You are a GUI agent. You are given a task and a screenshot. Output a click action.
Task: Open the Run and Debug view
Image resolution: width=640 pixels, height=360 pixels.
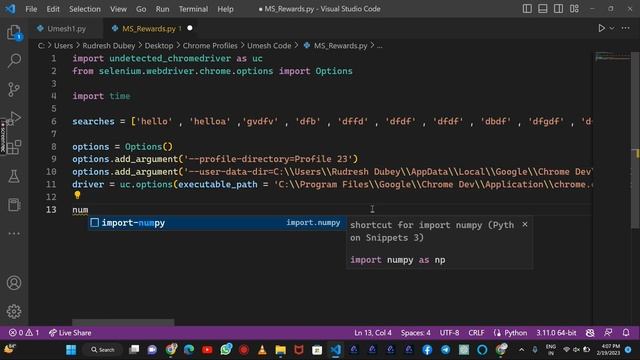coord(14,118)
